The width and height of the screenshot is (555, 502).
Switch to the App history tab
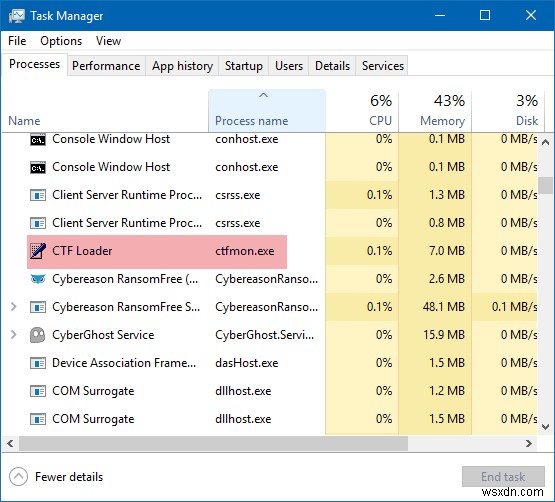pos(182,66)
